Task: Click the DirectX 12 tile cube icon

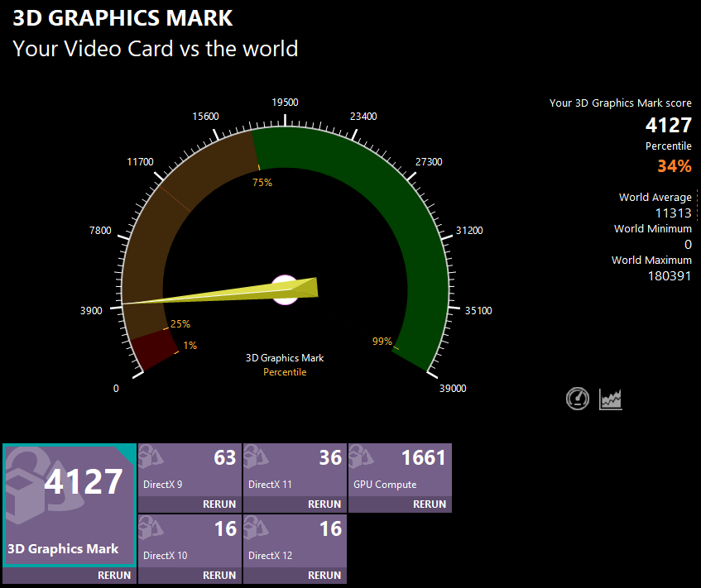Action: click(x=256, y=528)
